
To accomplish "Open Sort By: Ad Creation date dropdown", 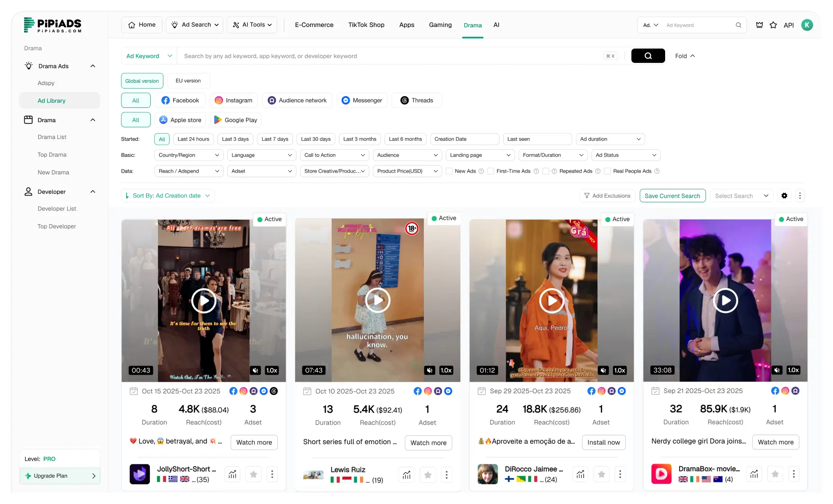I will click(x=167, y=196).
